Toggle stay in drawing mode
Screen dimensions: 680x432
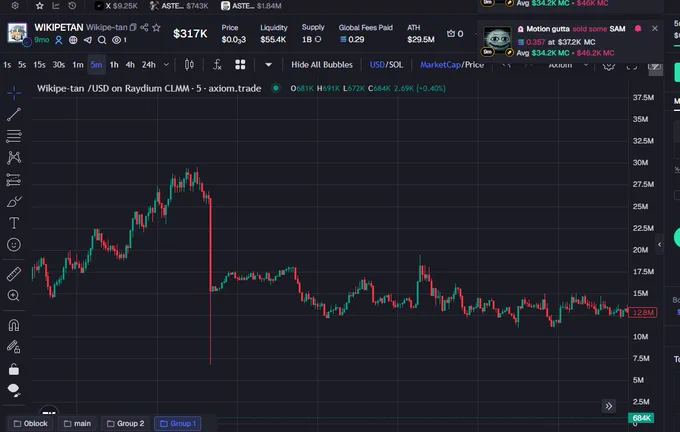[14, 347]
